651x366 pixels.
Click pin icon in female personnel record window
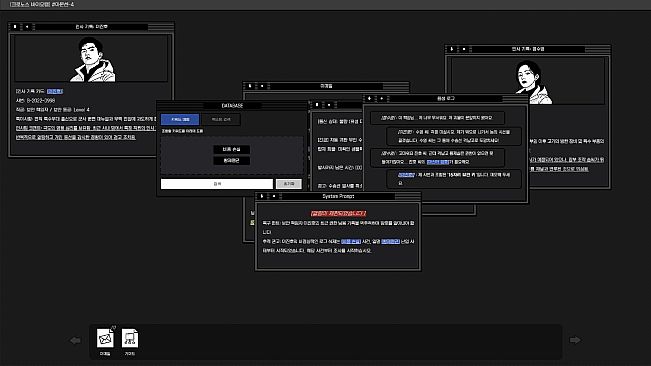(x=452, y=49)
